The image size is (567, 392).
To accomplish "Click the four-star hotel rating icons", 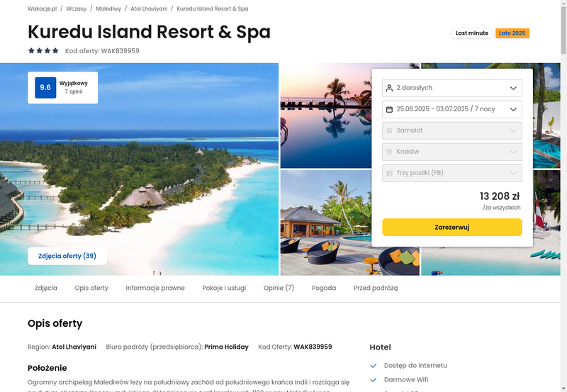I will [43, 50].
